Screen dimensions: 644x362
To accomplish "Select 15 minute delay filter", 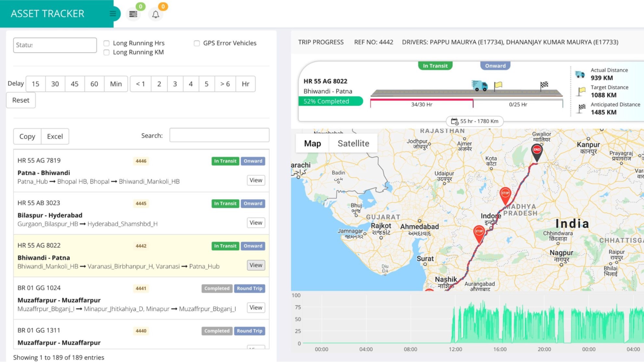I will 35,84.
